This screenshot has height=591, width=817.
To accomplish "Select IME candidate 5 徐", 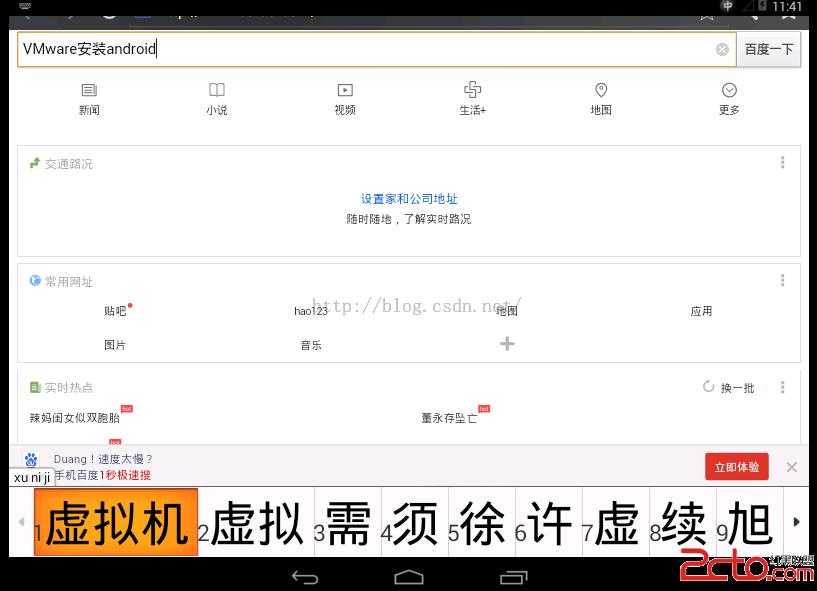I will [482, 523].
